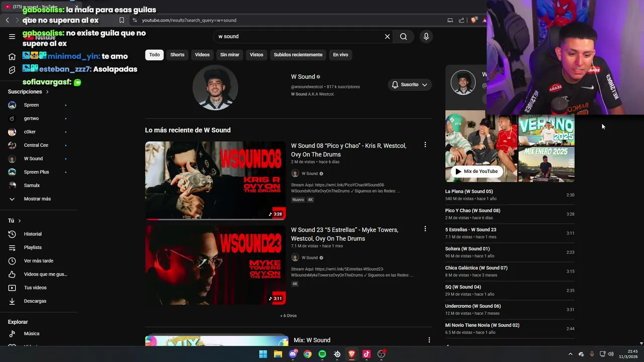Open the Windows Start menu

pos(263,354)
